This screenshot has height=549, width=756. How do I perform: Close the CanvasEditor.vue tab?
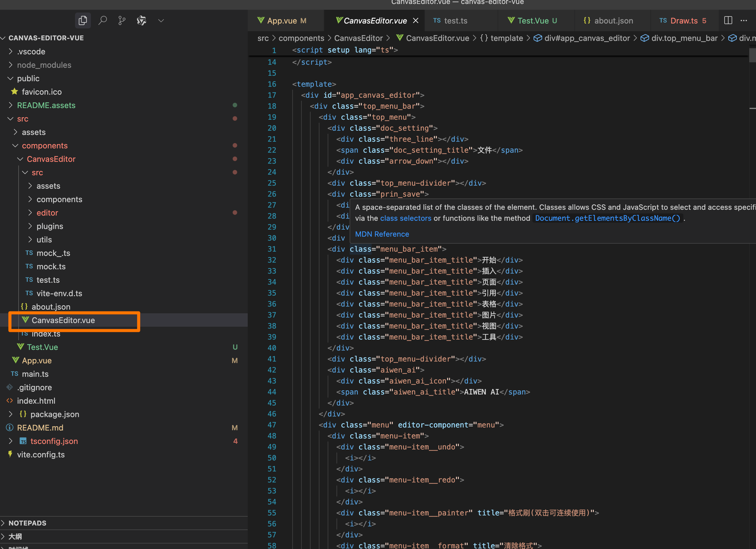click(416, 21)
